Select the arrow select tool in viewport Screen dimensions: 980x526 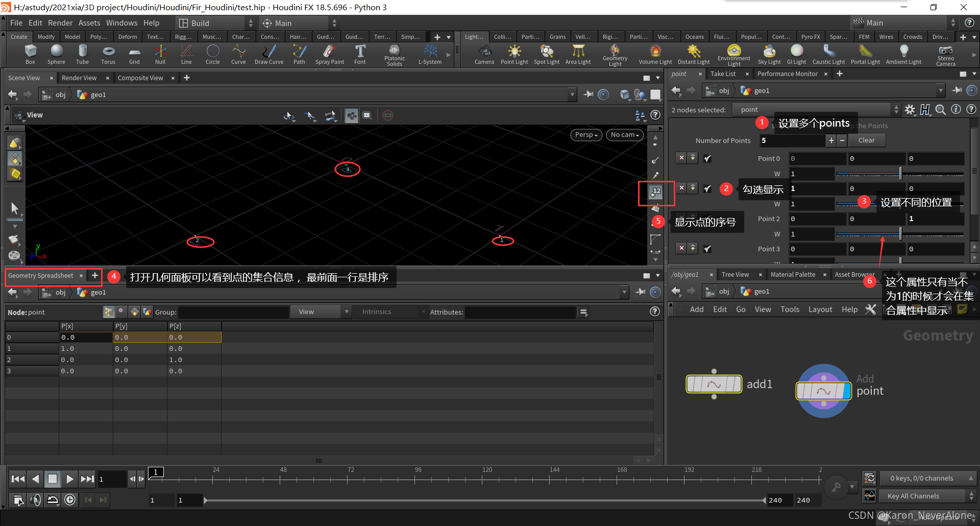tap(15, 208)
